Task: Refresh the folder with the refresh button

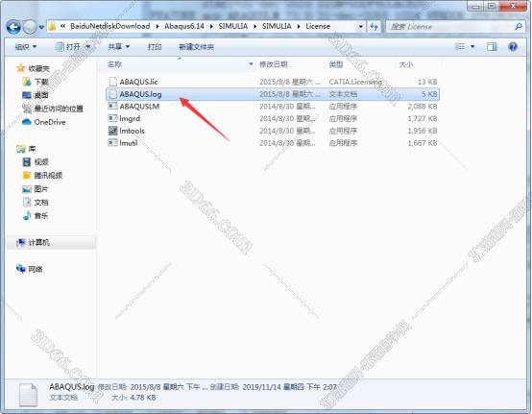Action: pyautogui.click(x=374, y=27)
